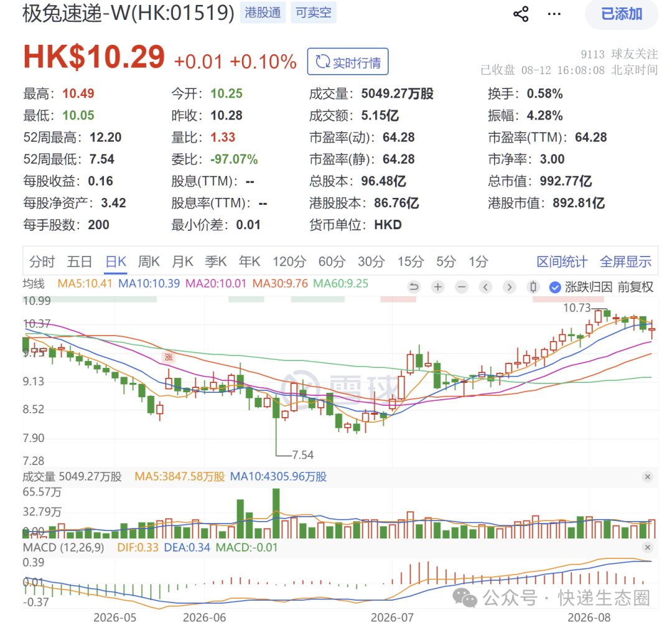Screen dimensions: 672x625
Task: Select the 日K tab
Action: 116,261
